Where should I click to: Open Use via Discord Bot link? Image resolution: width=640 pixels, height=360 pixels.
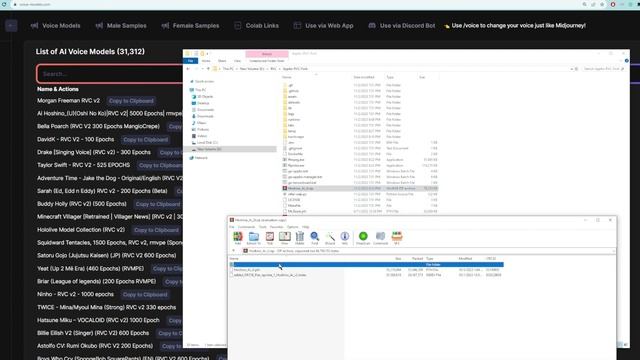tap(402, 26)
